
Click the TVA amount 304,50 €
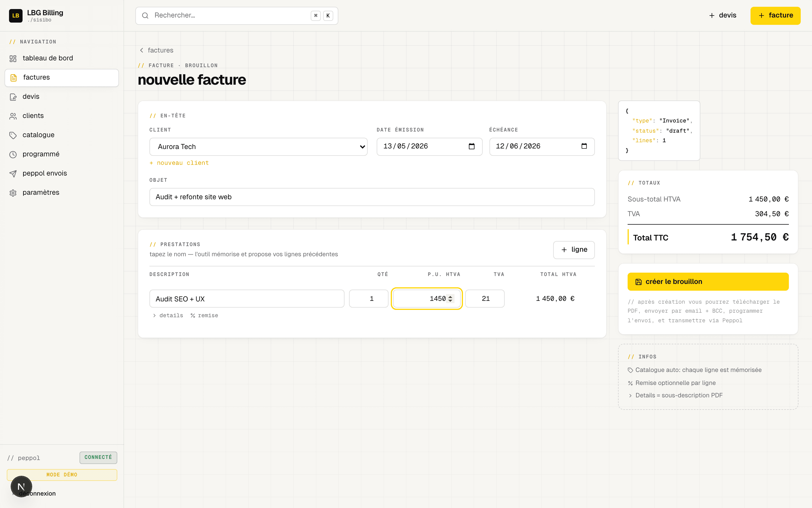click(x=772, y=214)
